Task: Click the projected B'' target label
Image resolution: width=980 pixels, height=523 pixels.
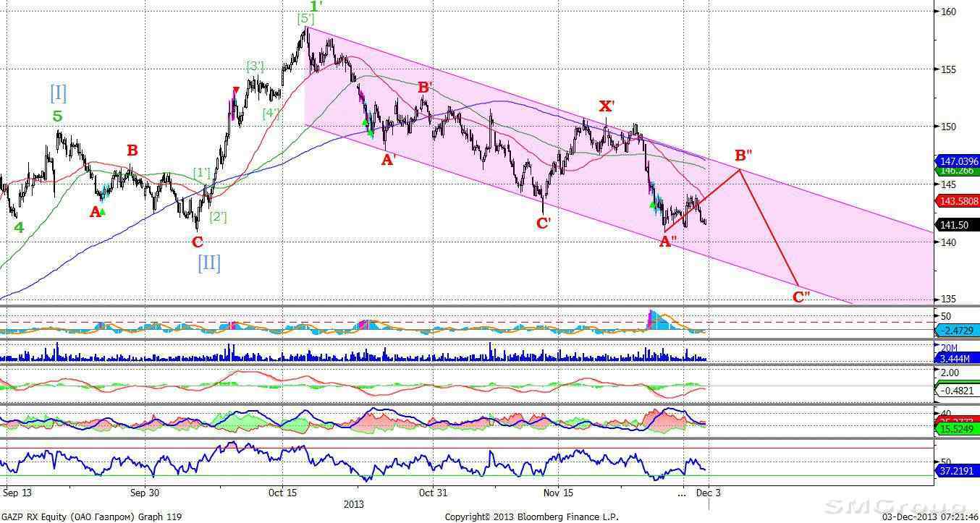Action: pos(743,156)
